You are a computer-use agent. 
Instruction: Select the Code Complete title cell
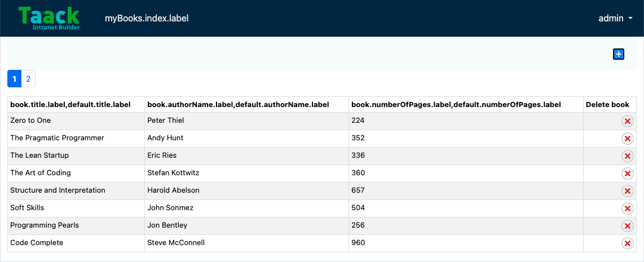click(76, 243)
